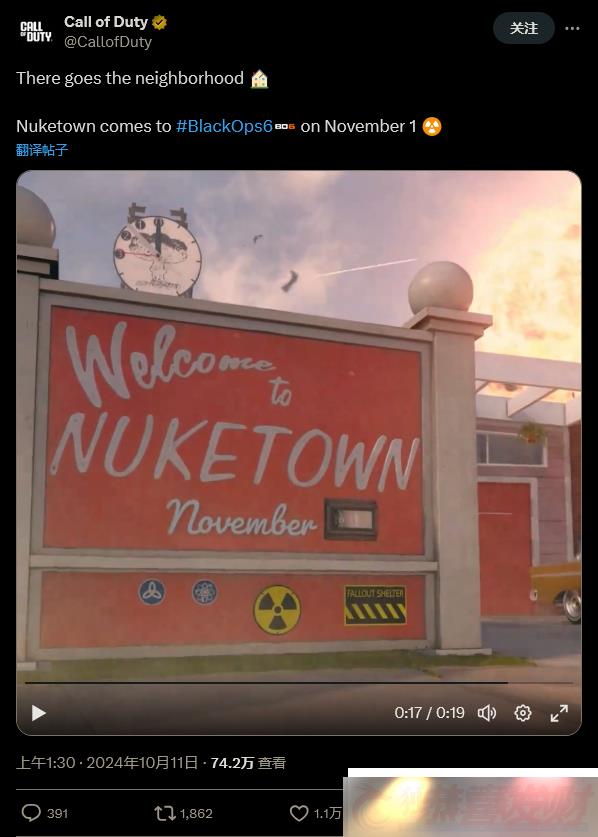Image resolution: width=598 pixels, height=837 pixels.
Task: Click 翻译帖子 to translate the post
Action: coord(42,149)
